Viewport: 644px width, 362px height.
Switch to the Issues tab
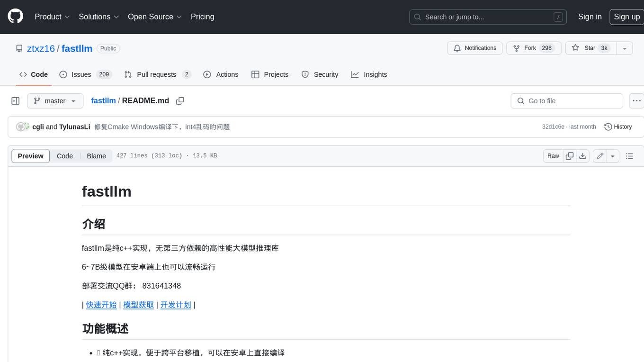tap(85, 74)
